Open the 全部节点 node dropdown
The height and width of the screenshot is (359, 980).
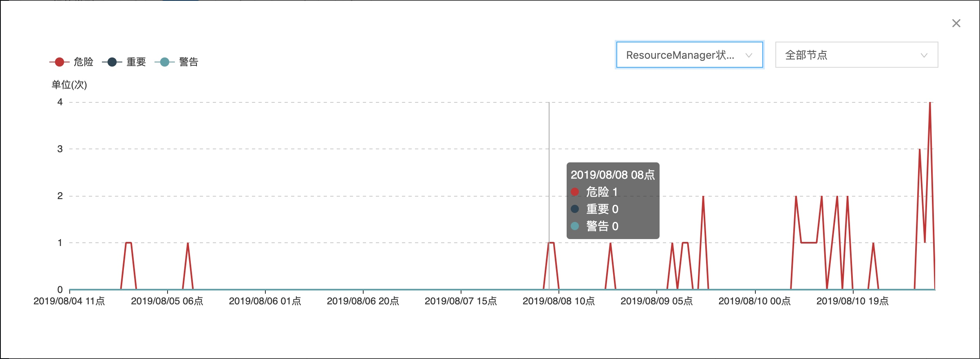(856, 55)
